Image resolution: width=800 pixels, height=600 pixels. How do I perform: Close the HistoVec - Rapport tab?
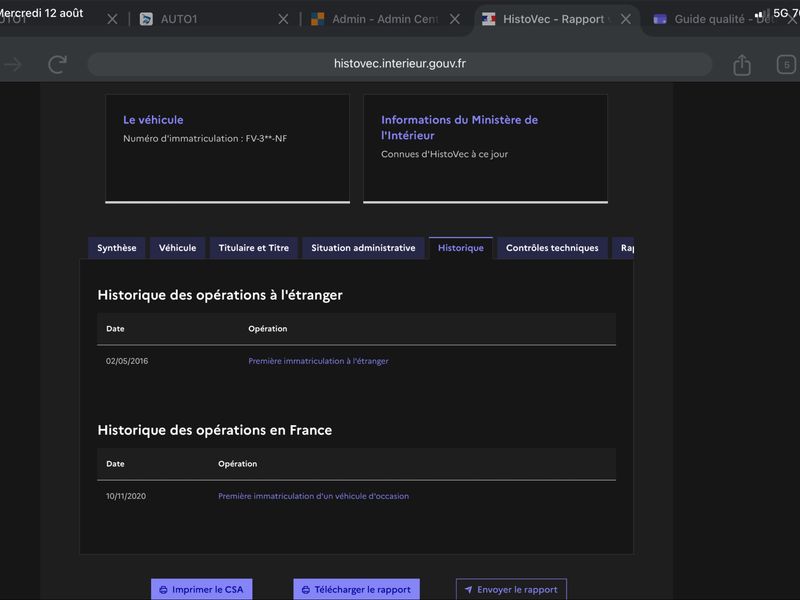(x=626, y=19)
